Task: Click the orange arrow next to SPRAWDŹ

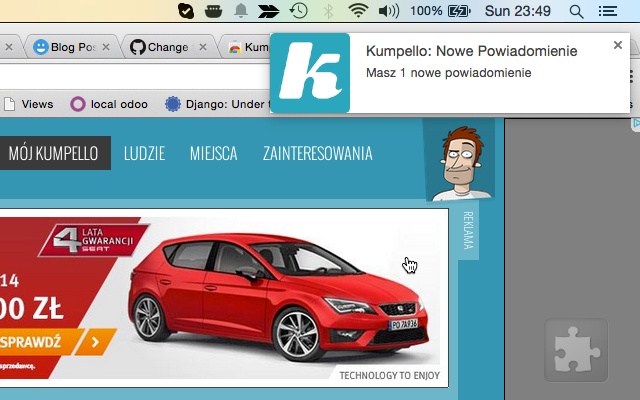Action: (96, 342)
